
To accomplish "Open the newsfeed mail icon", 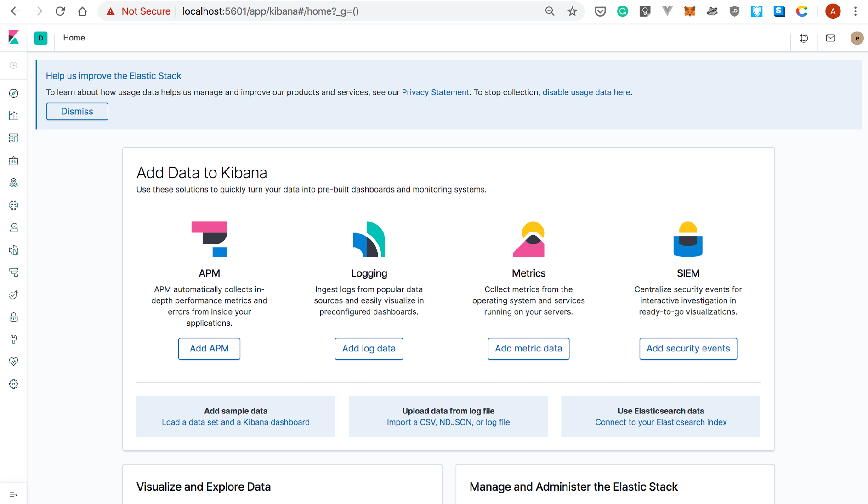I will coord(830,38).
